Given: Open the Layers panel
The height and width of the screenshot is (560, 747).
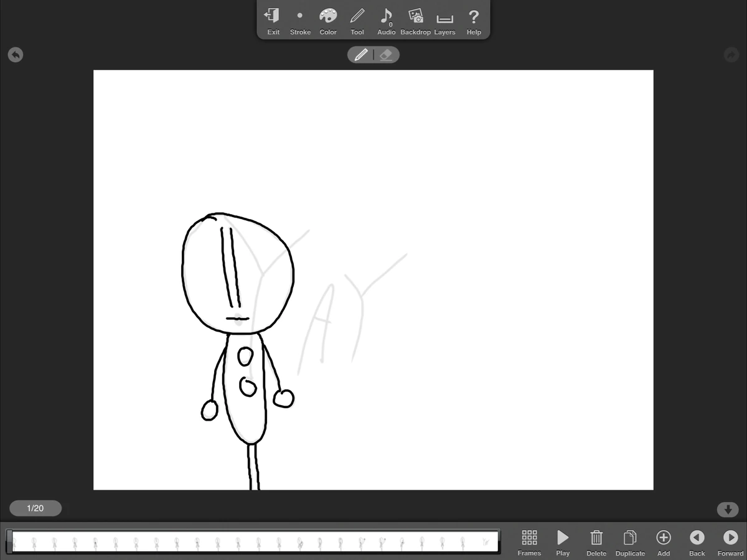Looking at the screenshot, I should click(444, 20).
